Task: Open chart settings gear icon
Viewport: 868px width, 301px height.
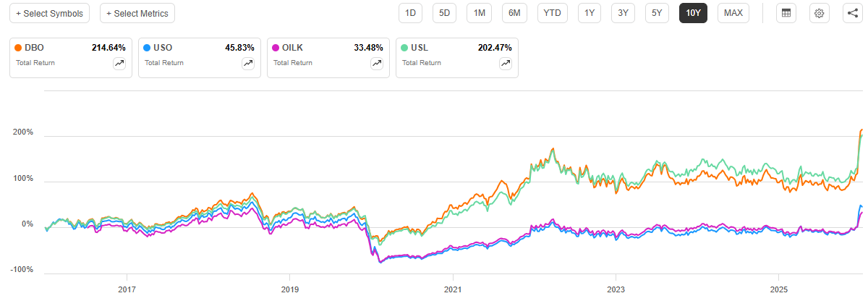Action: (x=819, y=13)
